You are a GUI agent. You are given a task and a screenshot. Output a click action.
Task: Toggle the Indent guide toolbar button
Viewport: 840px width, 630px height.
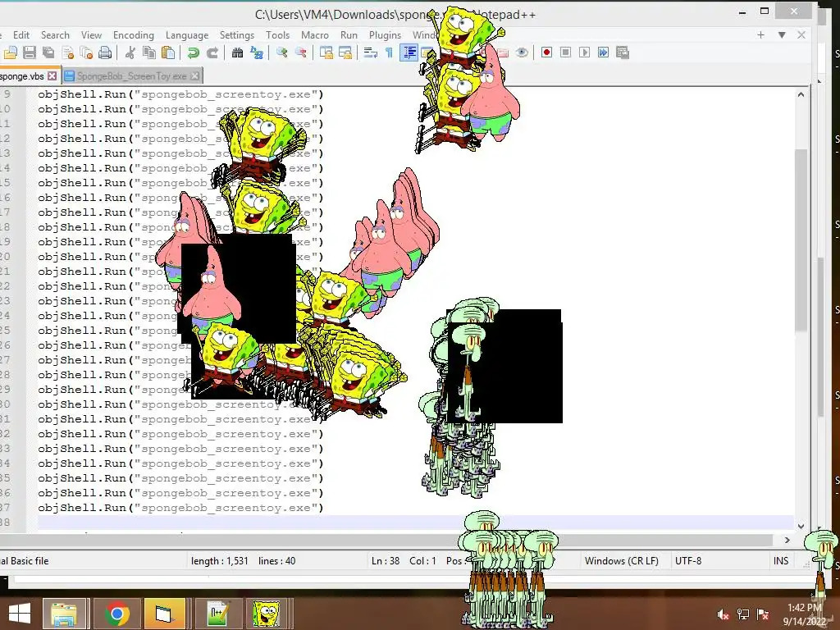tap(409, 52)
